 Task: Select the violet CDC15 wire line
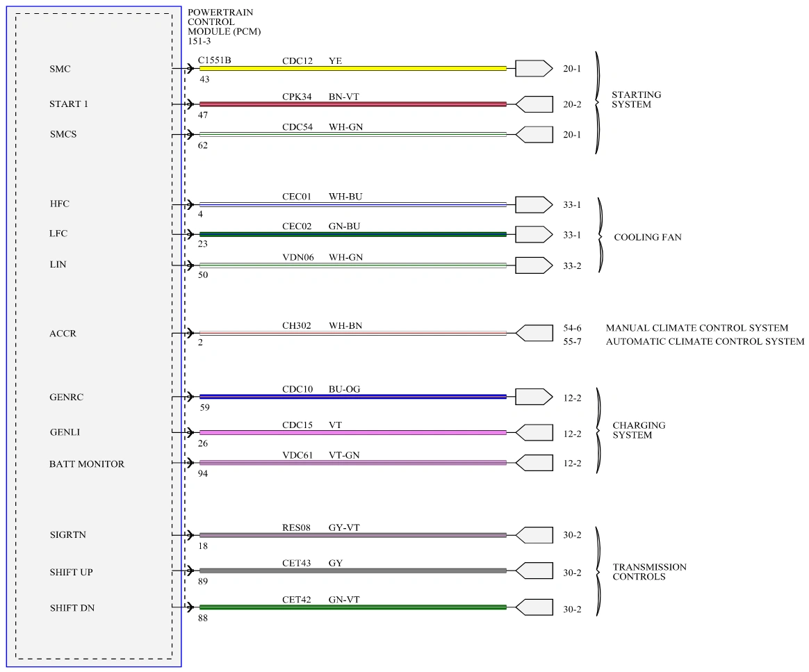(x=353, y=433)
